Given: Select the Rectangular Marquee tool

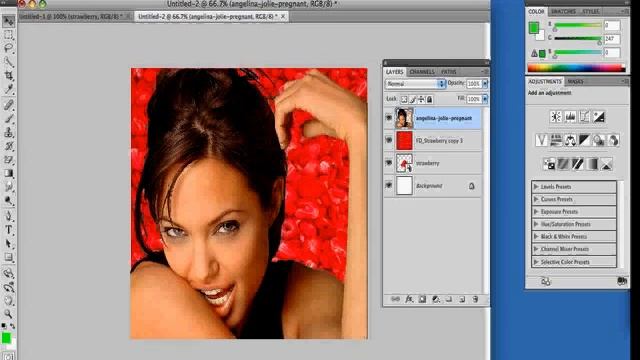Looking at the screenshot, I should point(9,35).
